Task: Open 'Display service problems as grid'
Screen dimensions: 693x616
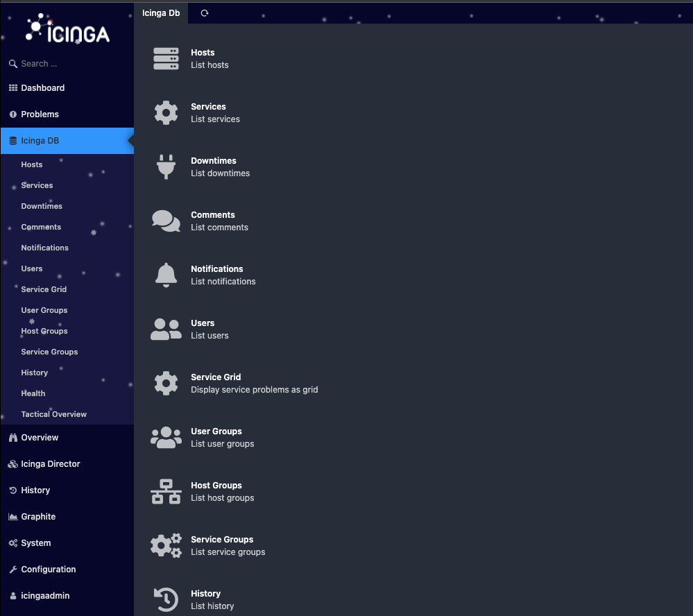Action: pyautogui.click(x=254, y=390)
